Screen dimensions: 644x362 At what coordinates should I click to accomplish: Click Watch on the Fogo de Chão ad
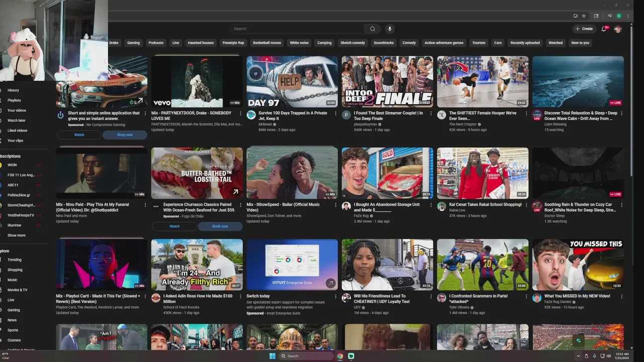174,226
